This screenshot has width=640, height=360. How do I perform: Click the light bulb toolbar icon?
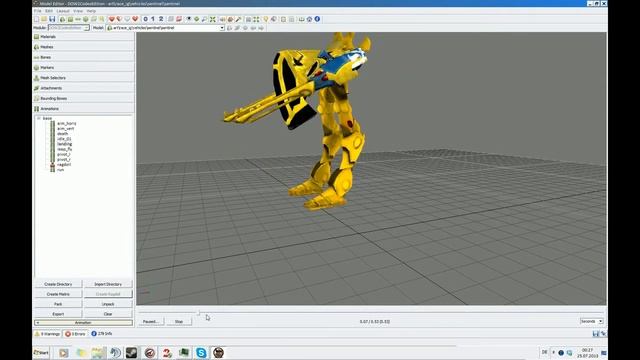click(266, 19)
